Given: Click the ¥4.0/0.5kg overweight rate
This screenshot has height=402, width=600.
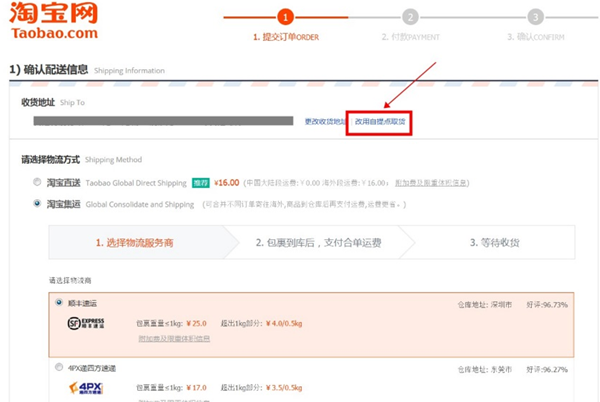Looking at the screenshot, I should point(284,324).
